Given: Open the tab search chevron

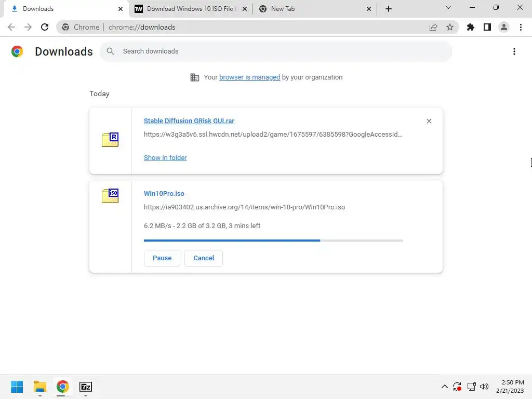Looking at the screenshot, I should point(448,7).
